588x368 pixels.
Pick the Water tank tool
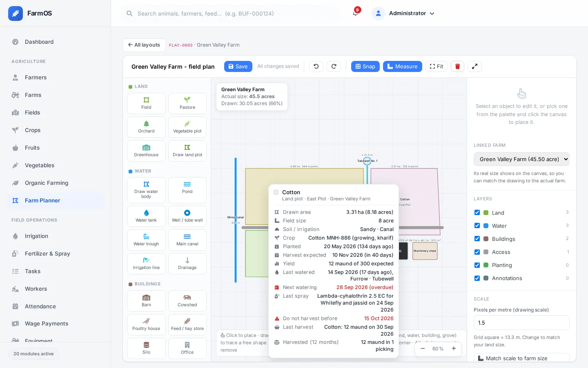click(146, 216)
